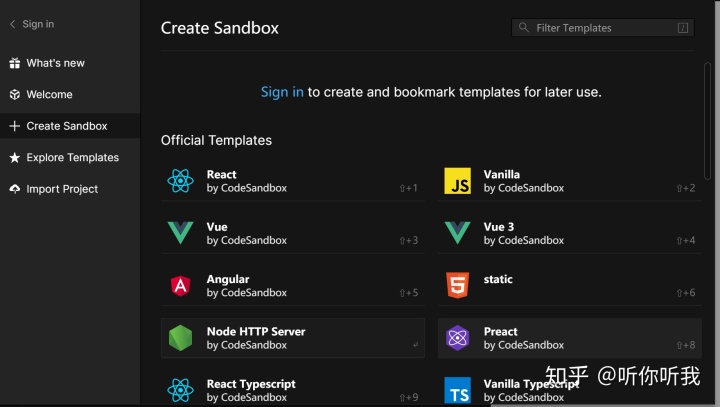Screen dimensions: 720x407
Task: Click the shift+2 shortcut label on Vanilla
Action: 686,188
